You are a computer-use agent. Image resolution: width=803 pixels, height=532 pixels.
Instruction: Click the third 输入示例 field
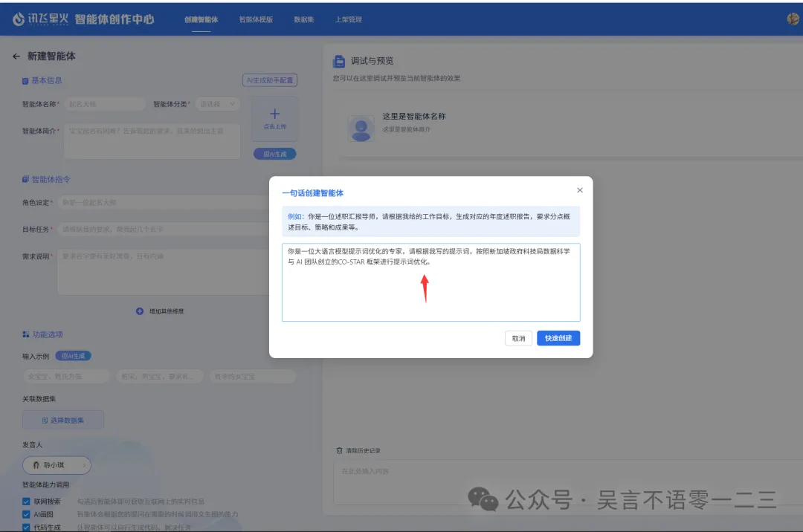point(253,377)
